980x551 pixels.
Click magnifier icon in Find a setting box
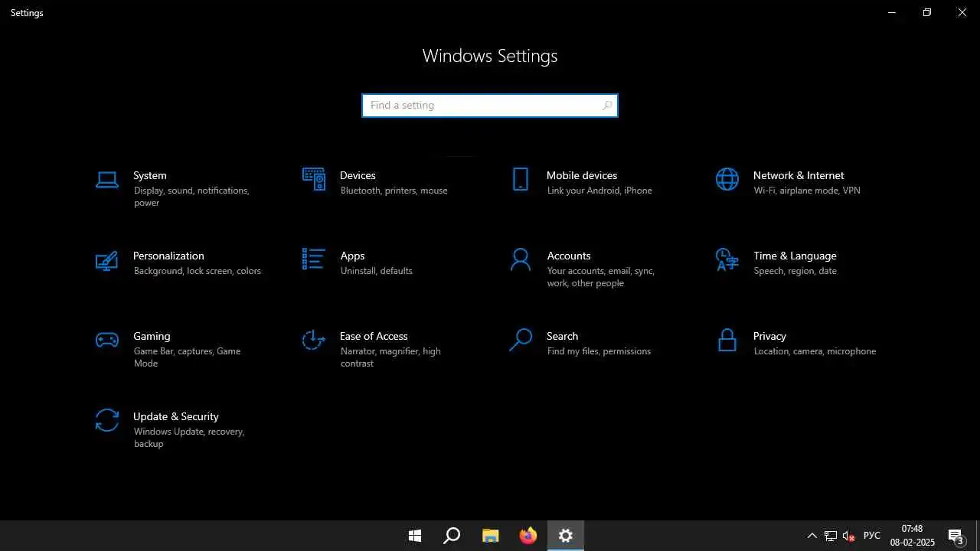(x=607, y=106)
